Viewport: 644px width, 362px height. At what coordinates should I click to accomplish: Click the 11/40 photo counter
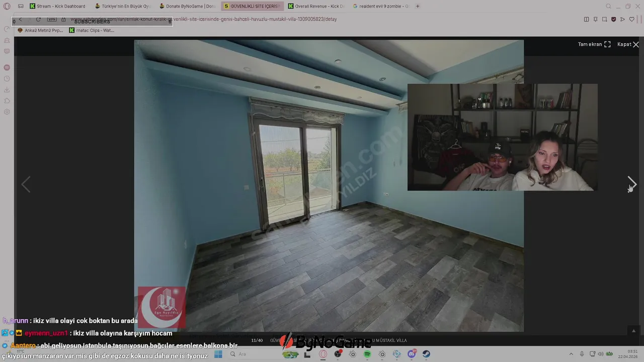(x=257, y=340)
